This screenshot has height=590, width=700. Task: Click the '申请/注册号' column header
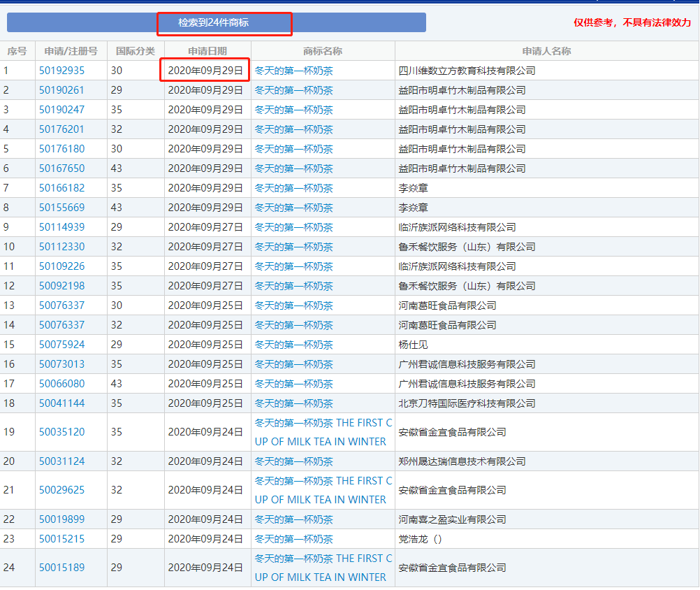[x=71, y=51]
